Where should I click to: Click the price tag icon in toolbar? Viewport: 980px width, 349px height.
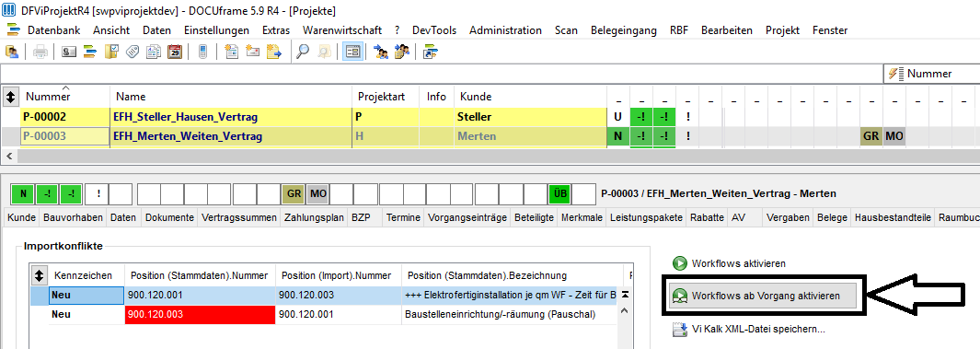coord(132,52)
